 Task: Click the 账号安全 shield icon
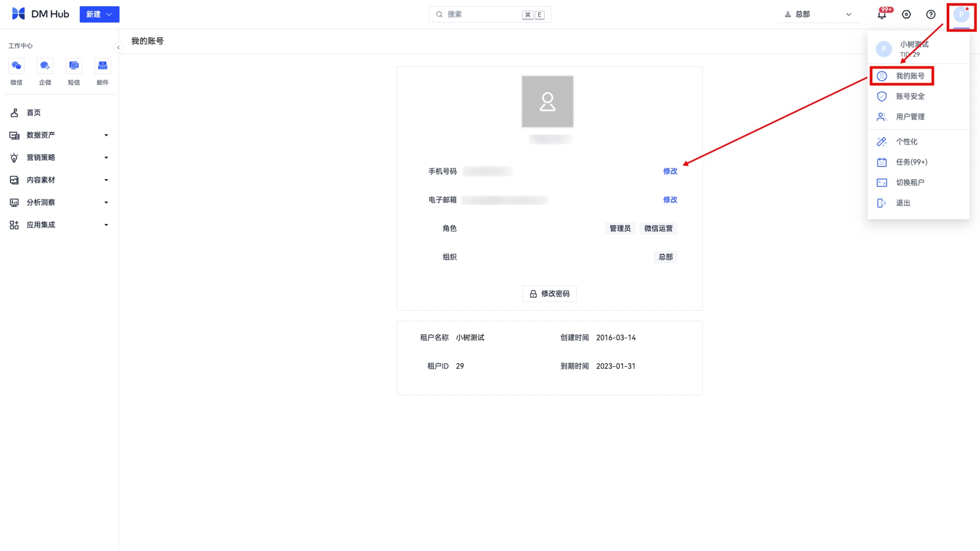(882, 96)
